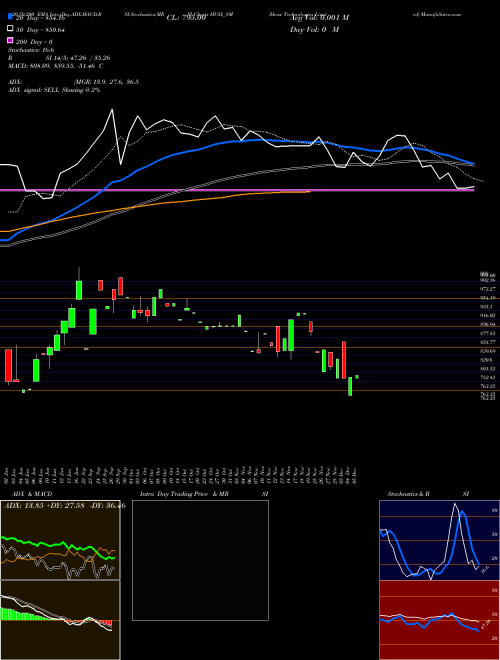Click the ADX +DY -DY values readout

click(65, 506)
